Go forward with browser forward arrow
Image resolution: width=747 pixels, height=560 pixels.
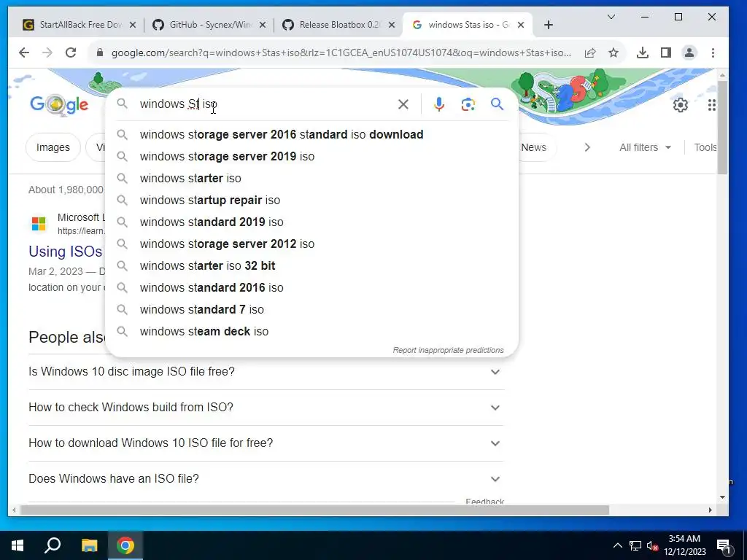(47, 52)
